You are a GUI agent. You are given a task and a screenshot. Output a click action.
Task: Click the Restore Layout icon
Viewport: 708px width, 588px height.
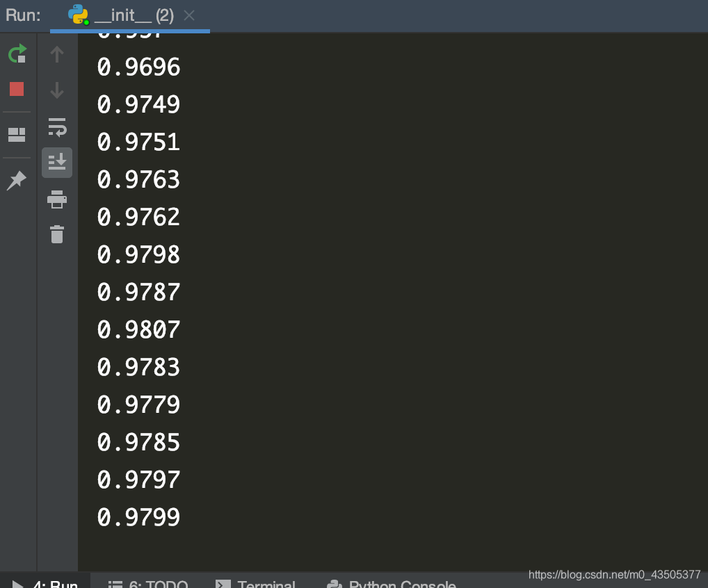coord(17,134)
